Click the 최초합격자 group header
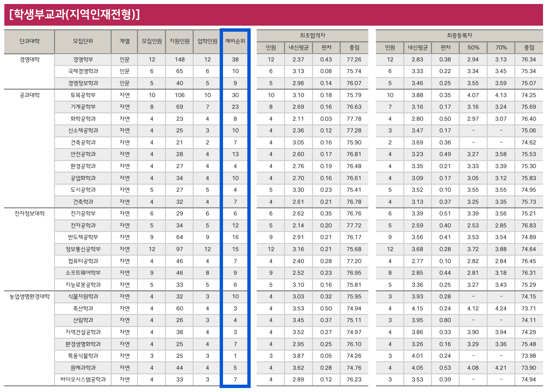The width and height of the screenshot is (548, 392). pos(312,36)
